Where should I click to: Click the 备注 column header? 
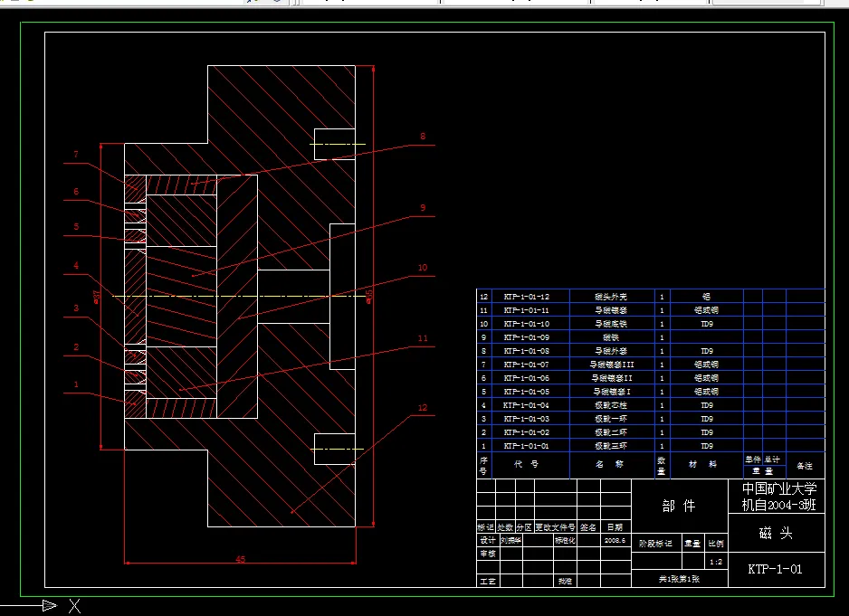pyautogui.click(x=805, y=466)
